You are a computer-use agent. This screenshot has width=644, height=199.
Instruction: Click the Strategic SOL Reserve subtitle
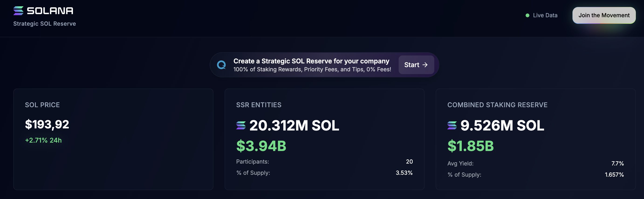[45, 24]
